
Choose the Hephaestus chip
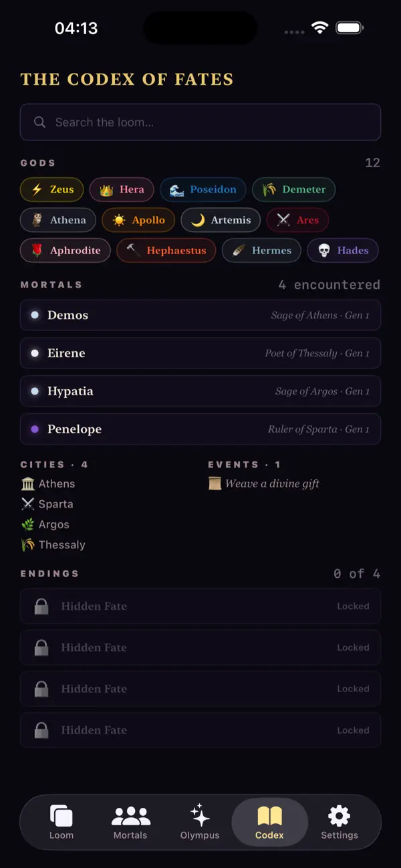166,251
